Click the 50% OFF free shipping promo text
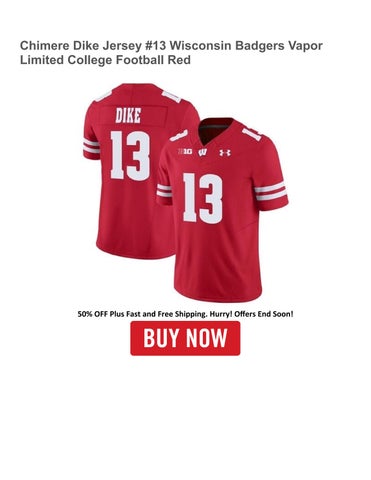 (x=185, y=314)
